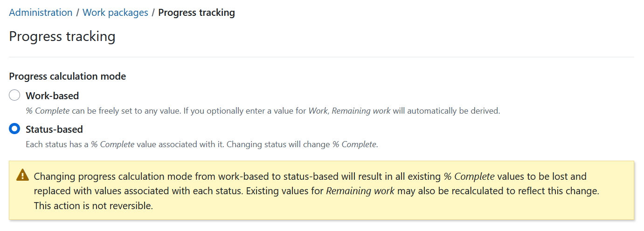This screenshot has width=644, height=231.
Task: Open the Administration breadcrumb link
Action: click(x=41, y=13)
